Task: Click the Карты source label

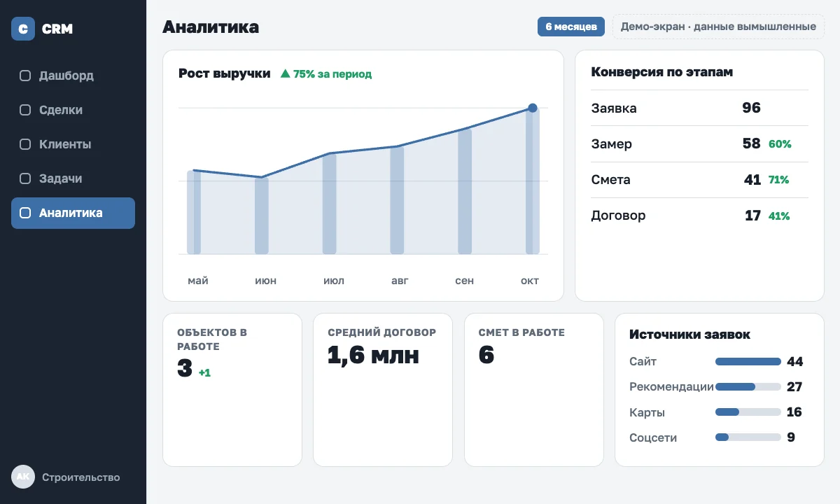Action: click(x=647, y=412)
